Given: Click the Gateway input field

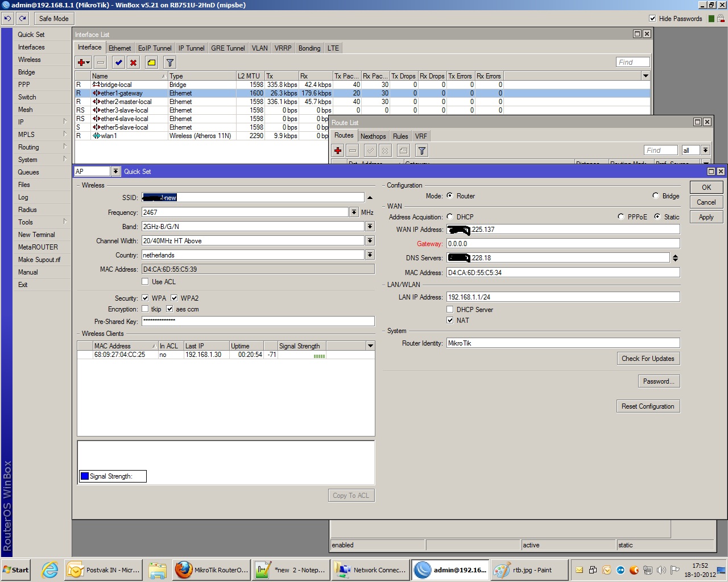Looking at the screenshot, I should click(563, 243).
